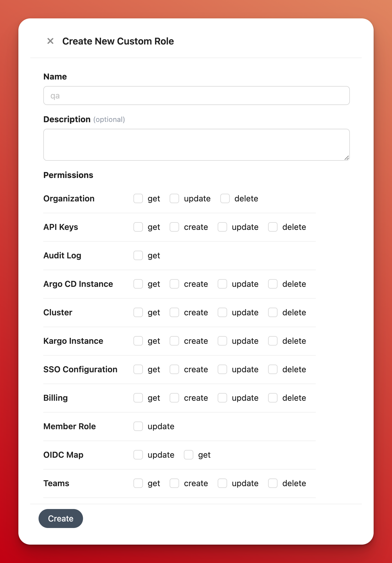Check Organization delete permission

225,198
